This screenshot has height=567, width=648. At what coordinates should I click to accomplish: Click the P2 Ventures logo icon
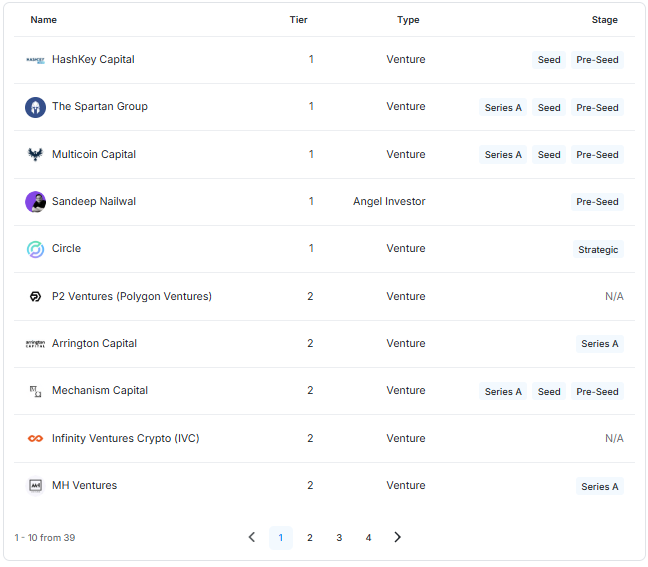[x=35, y=296]
